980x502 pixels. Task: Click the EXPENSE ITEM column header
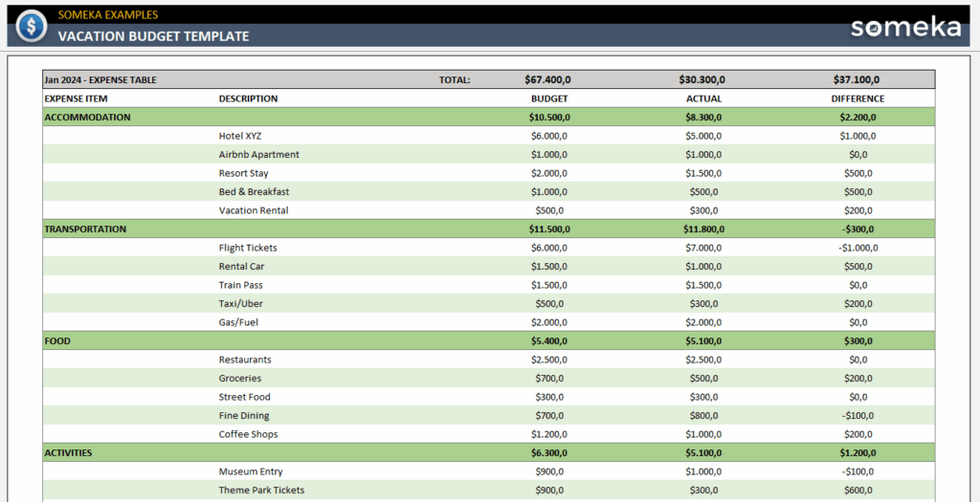pyautogui.click(x=76, y=98)
